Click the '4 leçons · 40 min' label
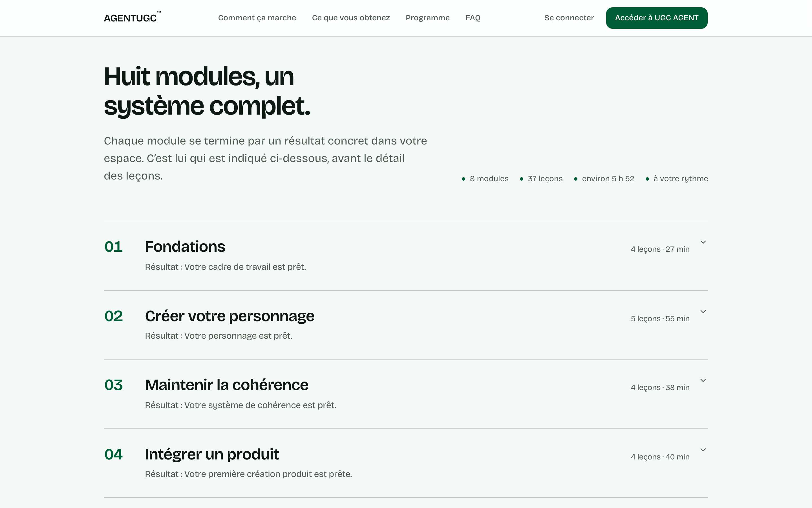This screenshot has height=508, width=812. 660,457
